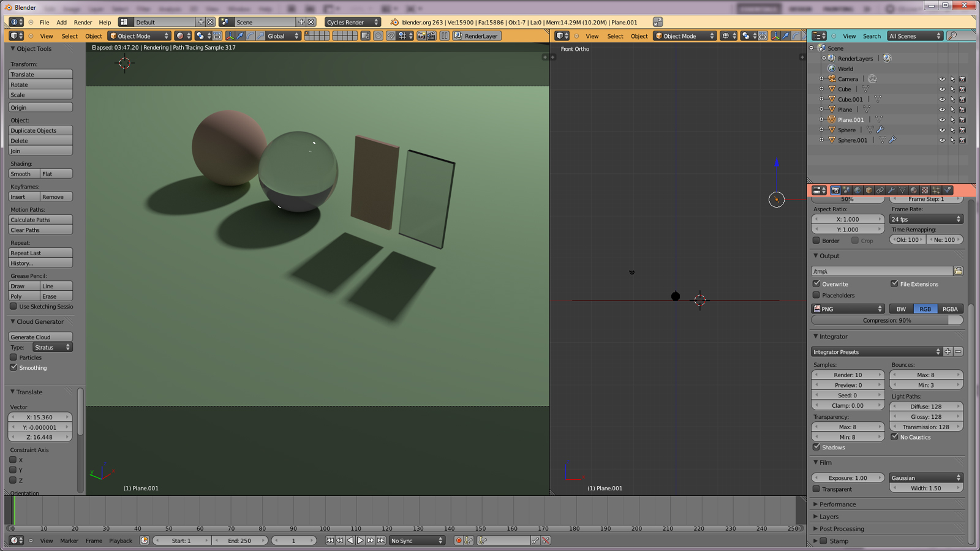Enable Particles checkbox in Cloud Generator
The width and height of the screenshot is (980, 551).
[x=13, y=357]
